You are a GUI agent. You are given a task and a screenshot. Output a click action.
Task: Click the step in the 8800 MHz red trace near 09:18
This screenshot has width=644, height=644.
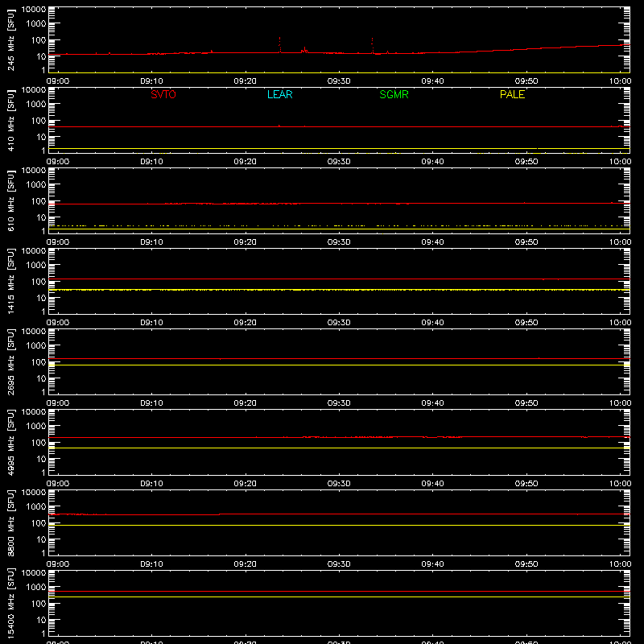219,514
